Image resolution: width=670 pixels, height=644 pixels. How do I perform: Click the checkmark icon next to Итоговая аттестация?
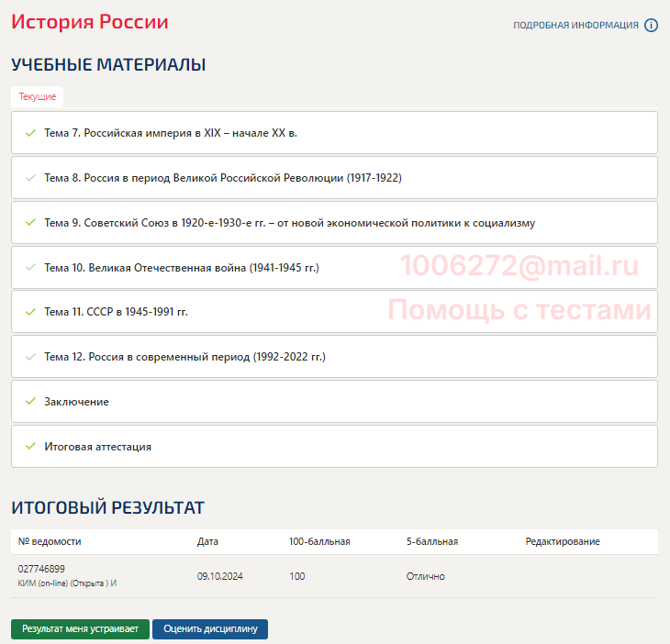pyautogui.click(x=30, y=447)
